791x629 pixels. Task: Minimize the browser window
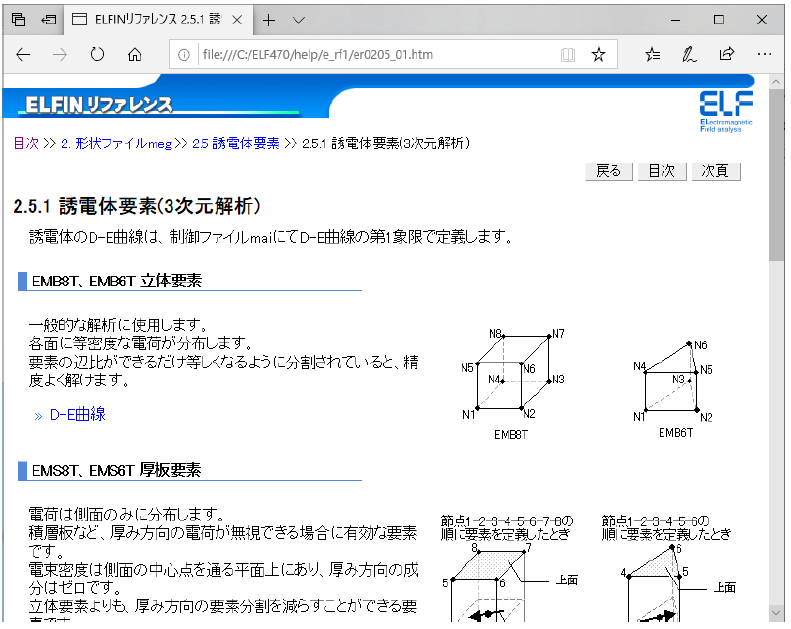(675, 20)
